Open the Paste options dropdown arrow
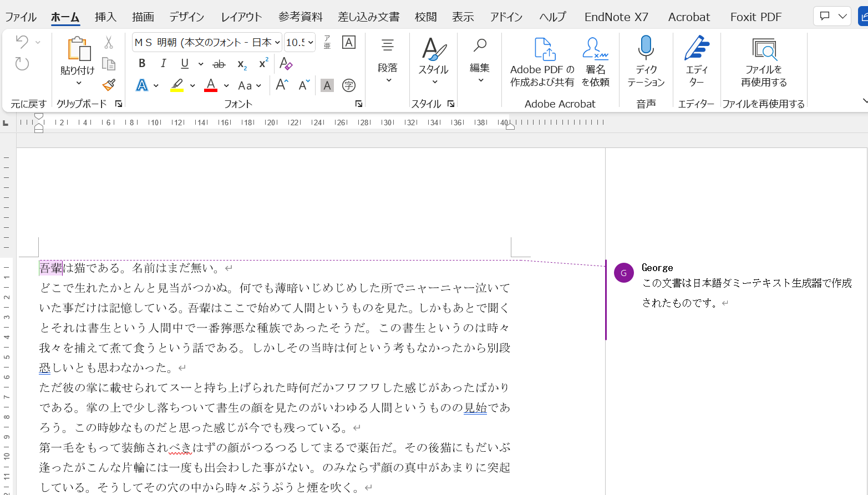Screen dimensions: 868x495 (78, 83)
